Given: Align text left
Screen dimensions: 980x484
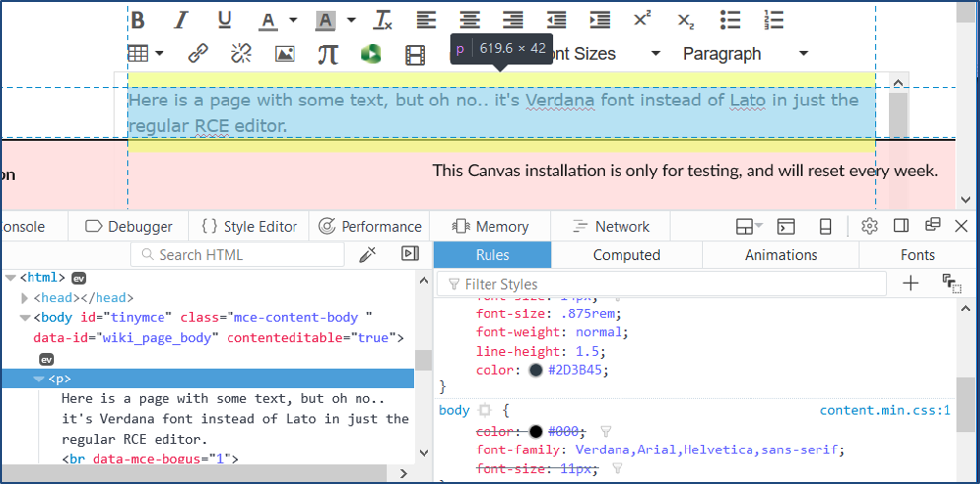Looking at the screenshot, I should pyautogui.click(x=426, y=20).
